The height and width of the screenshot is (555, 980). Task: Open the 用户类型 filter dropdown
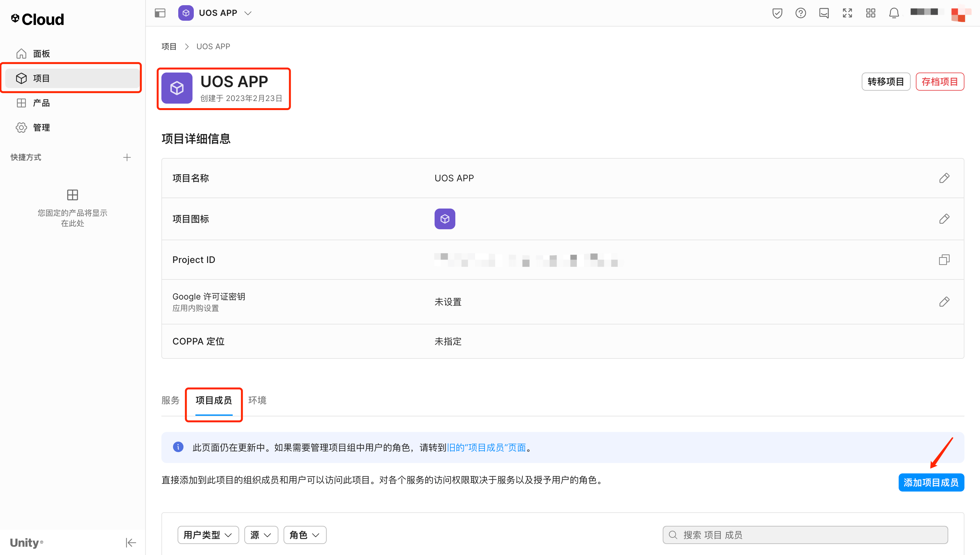pos(208,534)
